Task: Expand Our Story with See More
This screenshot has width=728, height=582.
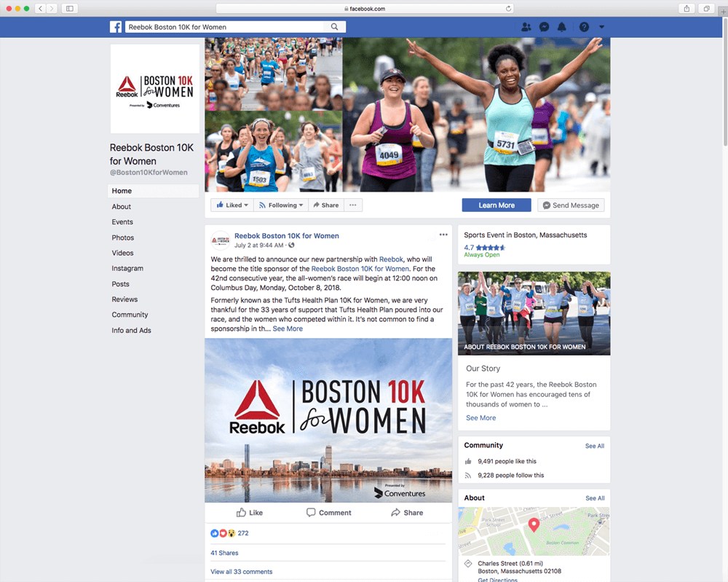Action: (481, 418)
